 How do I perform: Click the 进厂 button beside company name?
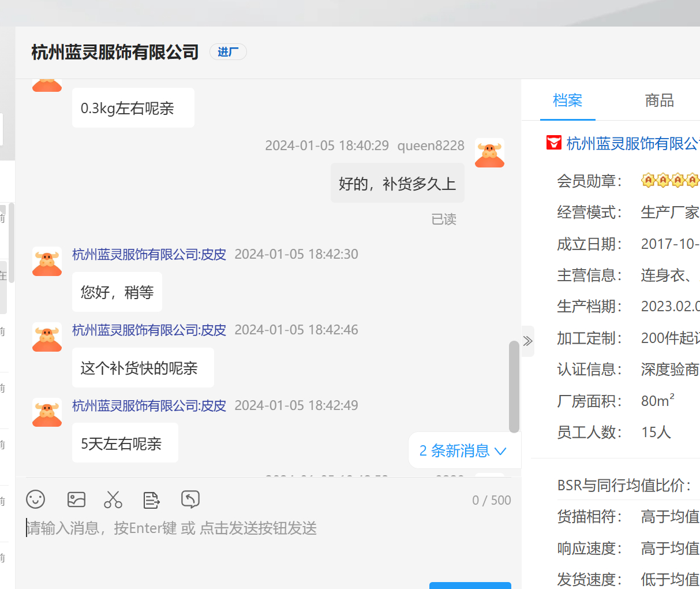[x=228, y=52]
